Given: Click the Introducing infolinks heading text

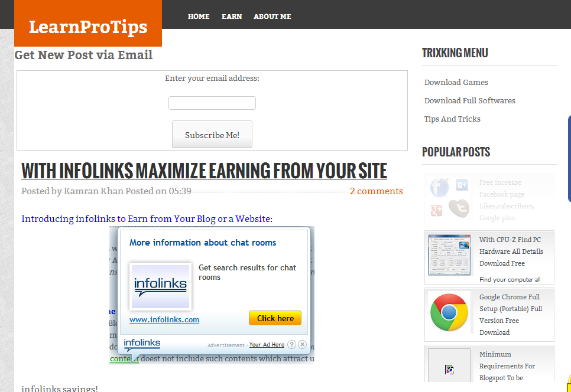Looking at the screenshot, I should point(147,218).
